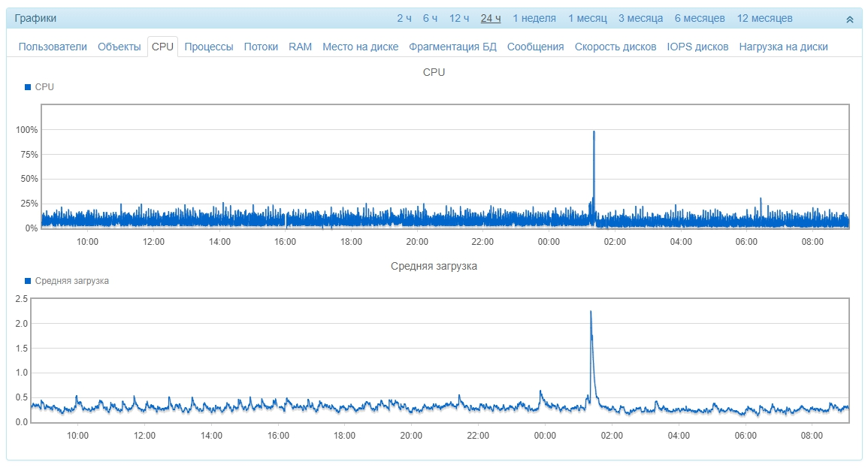
Task: Choose the 1 неделя time period
Action: (x=534, y=18)
